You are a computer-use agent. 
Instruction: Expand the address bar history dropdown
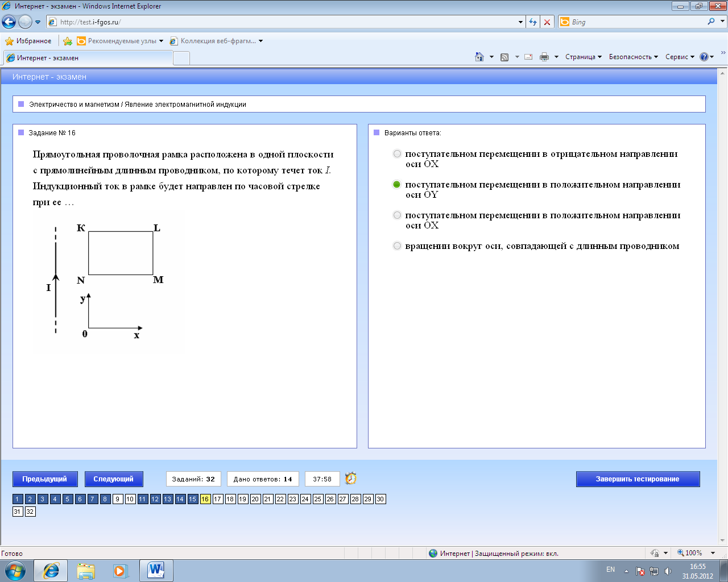point(521,22)
